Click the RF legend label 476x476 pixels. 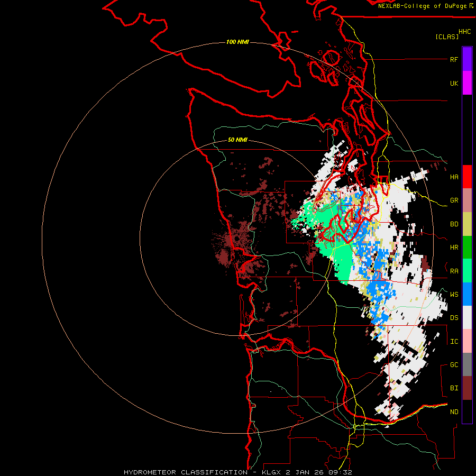[454, 59]
